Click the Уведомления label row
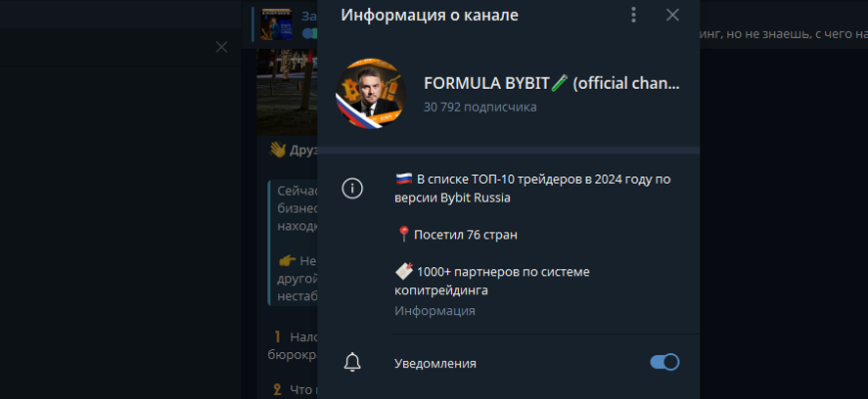Image resolution: width=868 pixels, height=399 pixels. [x=509, y=363]
